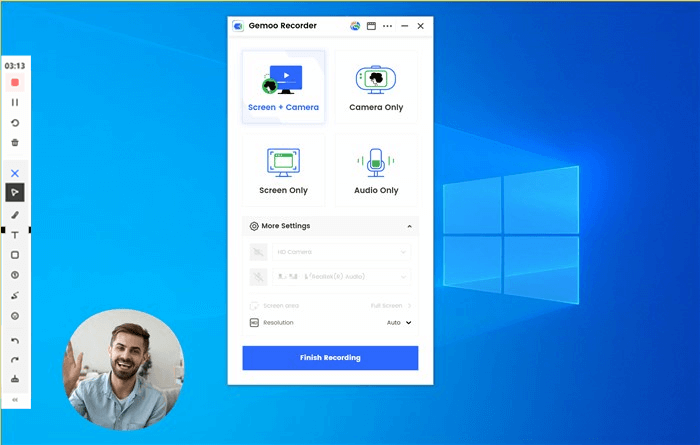
Task: Click the Finish Recording button
Action: (330, 358)
